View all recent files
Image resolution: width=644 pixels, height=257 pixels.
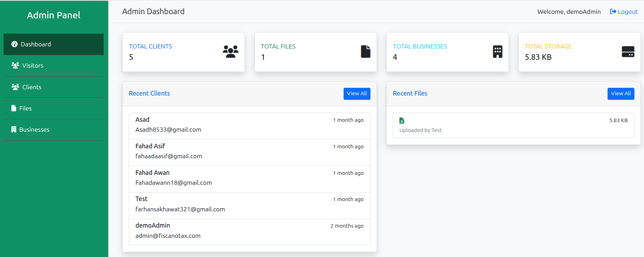click(621, 94)
